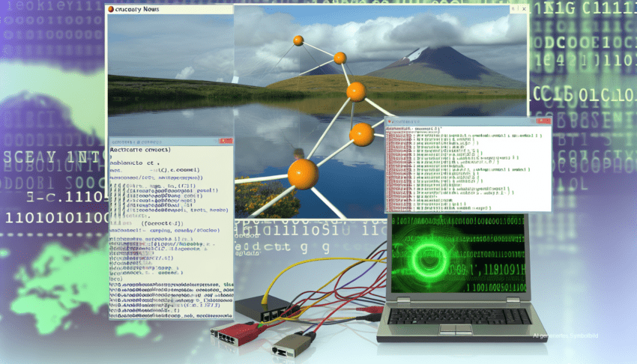Close the left code editor window
The width and height of the screenshot is (637, 364).
tap(227, 140)
